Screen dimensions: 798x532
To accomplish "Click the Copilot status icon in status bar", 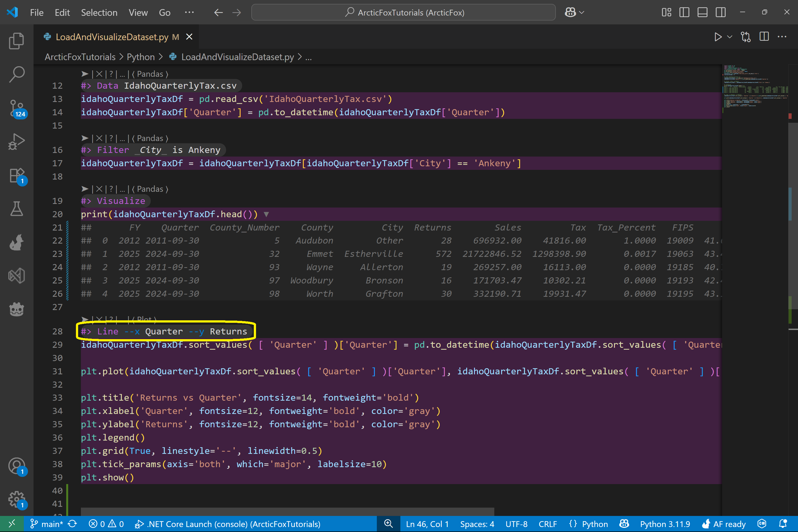I will (x=624, y=524).
